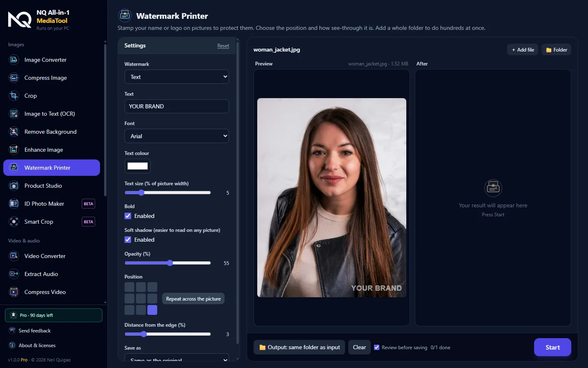
Task: Switch to Watermark Printer menu item
Action: click(x=51, y=168)
